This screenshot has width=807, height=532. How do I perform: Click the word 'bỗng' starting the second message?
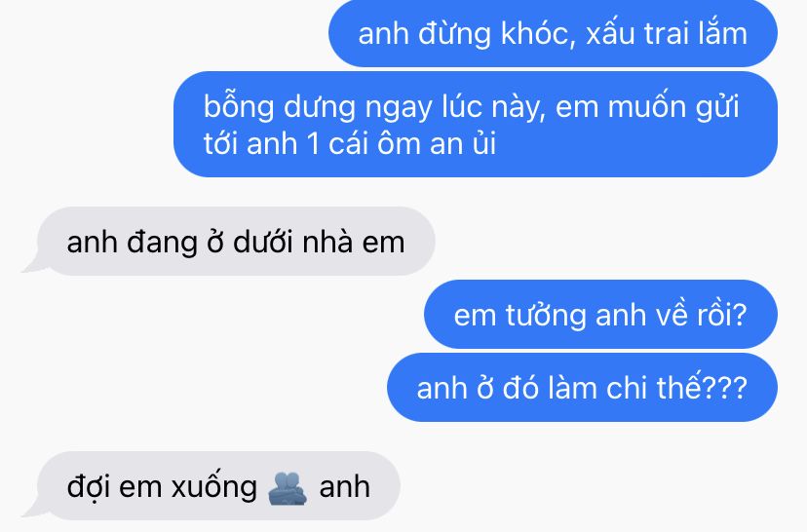click(238, 108)
